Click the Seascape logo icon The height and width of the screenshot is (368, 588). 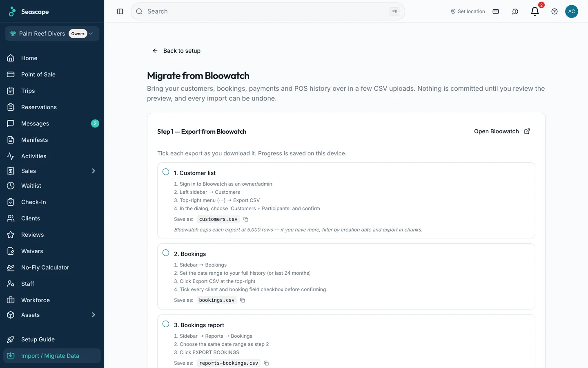(12, 11)
